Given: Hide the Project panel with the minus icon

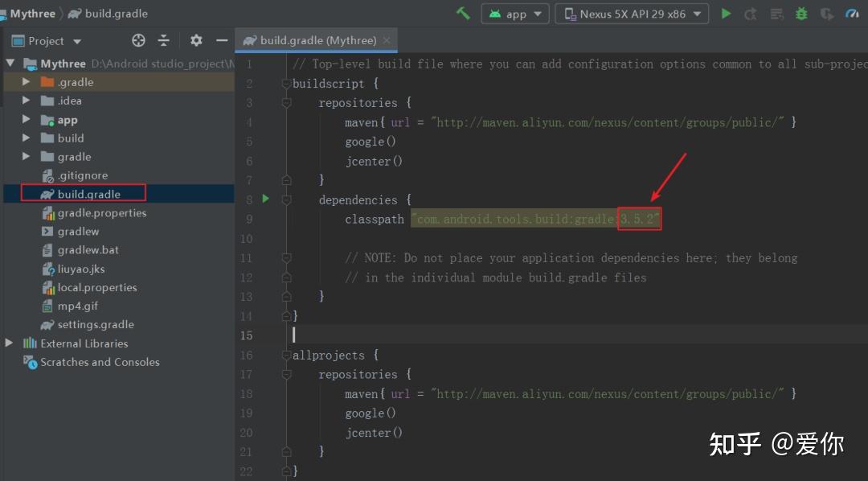Looking at the screenshot, I should (222, 40).
